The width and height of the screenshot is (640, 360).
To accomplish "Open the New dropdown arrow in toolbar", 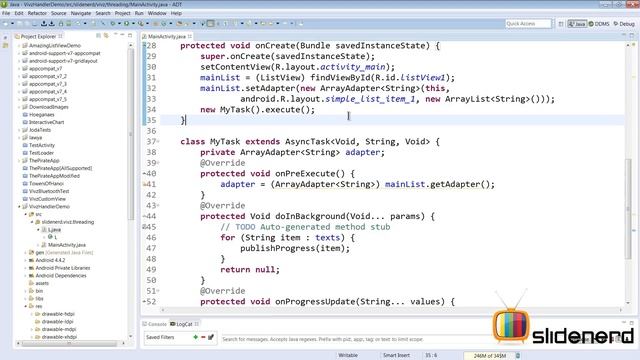I will (x=12, y=23).
